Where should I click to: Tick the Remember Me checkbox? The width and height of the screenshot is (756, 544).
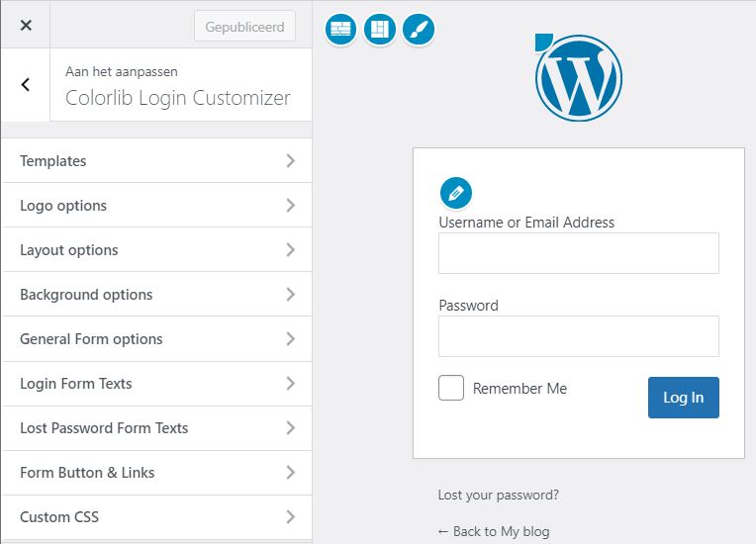click(451, 388)
